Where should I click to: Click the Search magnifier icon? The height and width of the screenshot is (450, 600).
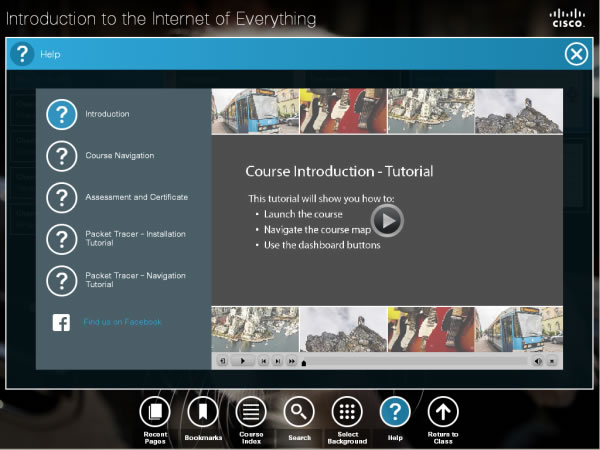coord(299,411)
